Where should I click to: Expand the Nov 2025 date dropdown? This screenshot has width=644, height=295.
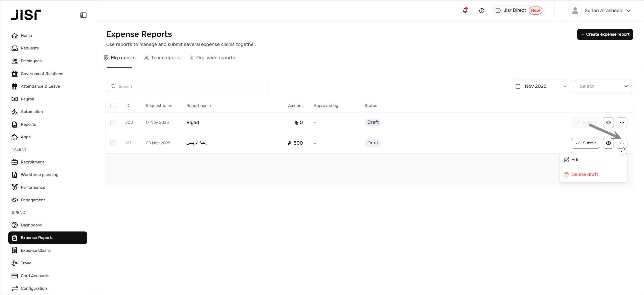point(541,86)
